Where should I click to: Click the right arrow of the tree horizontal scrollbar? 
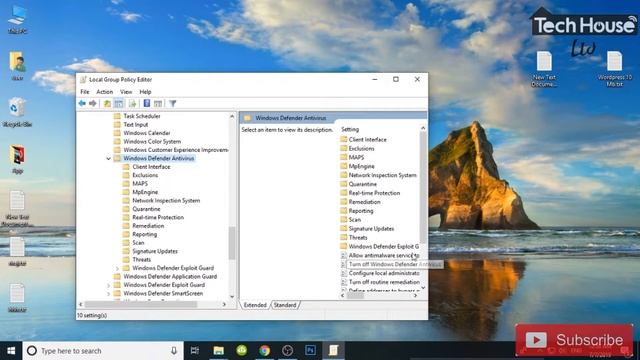pos(224,304)
